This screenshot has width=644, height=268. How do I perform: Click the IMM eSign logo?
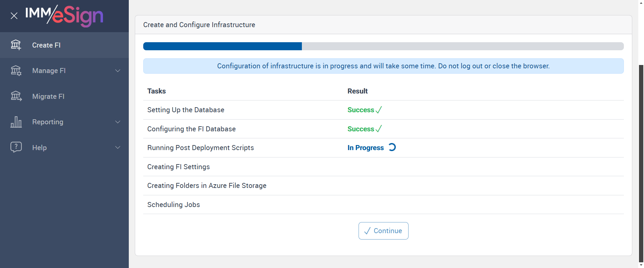pos(64,15)
